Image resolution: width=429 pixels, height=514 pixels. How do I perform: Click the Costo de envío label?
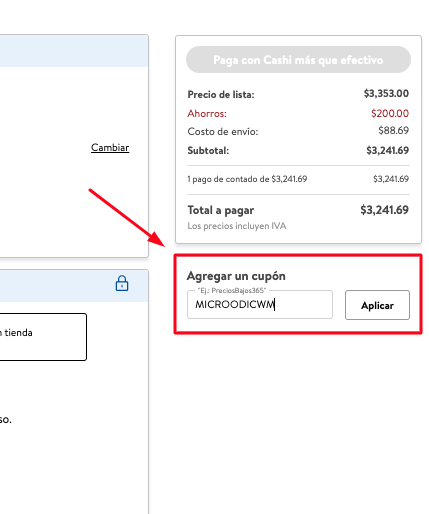(x=223, y=132)
